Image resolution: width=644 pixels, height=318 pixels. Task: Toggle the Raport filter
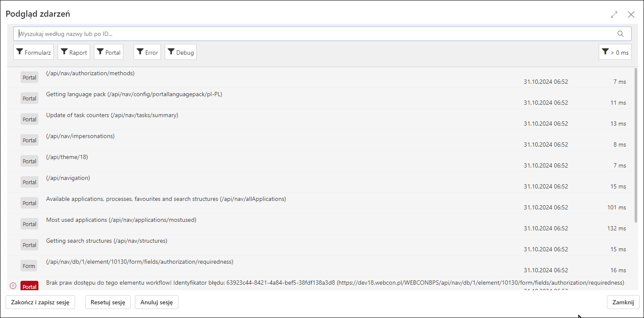pos(74,52)
